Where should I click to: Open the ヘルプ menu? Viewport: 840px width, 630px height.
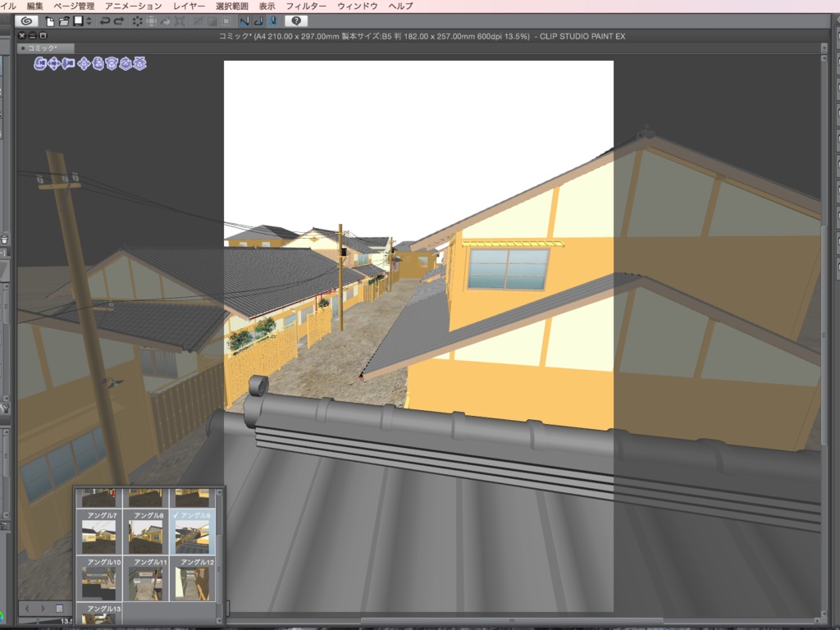400,6
